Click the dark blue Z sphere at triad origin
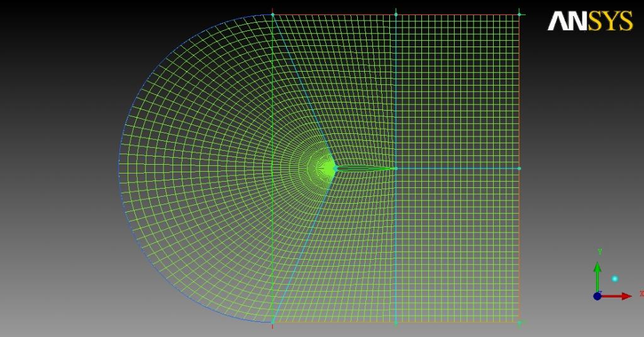Viewport: 644px width, 337px height. (x=597, y=296)
